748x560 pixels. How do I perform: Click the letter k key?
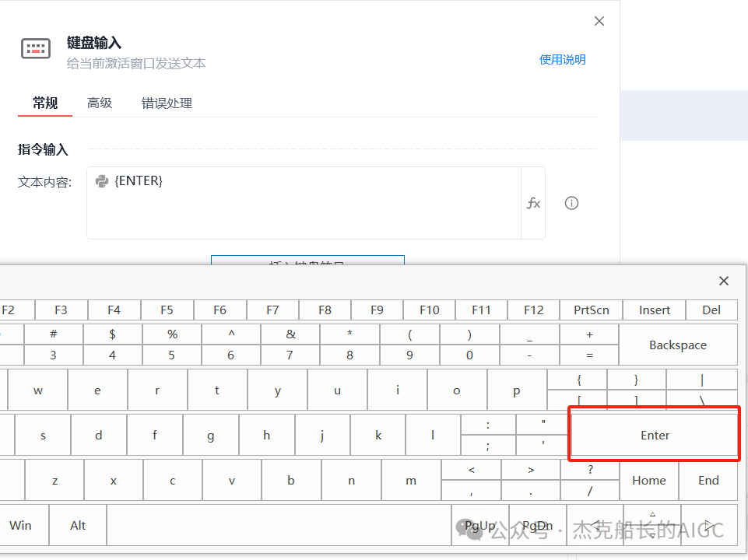pyautogui.click(x=378, y=435)
